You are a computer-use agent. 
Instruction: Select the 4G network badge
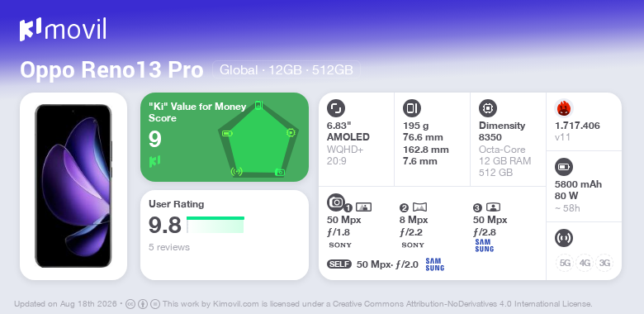click(585, 263)
